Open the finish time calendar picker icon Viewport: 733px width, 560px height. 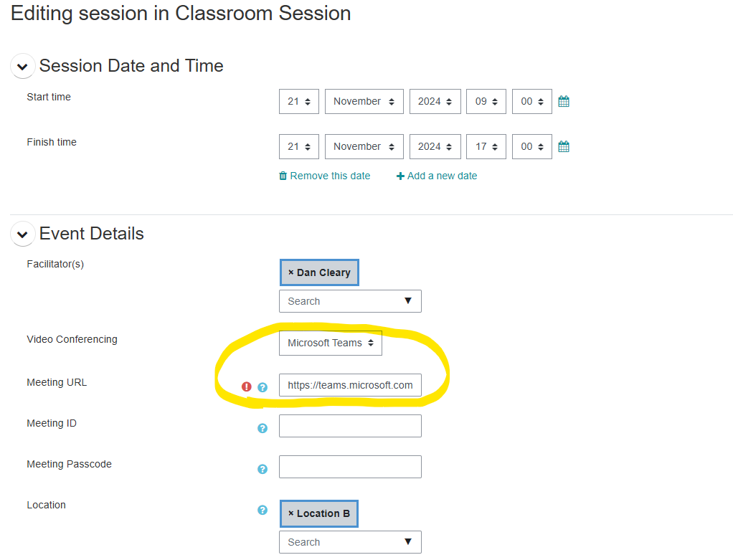pos(564,147)
